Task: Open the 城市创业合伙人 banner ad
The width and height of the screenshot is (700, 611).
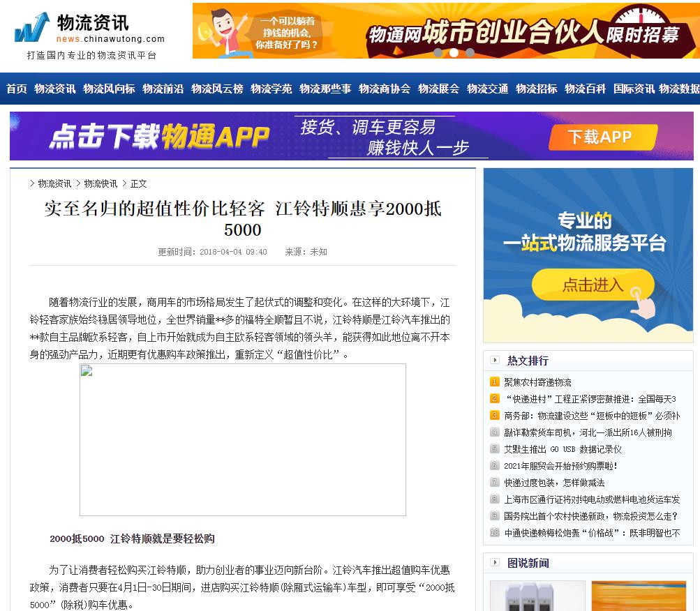Action: 446,31
